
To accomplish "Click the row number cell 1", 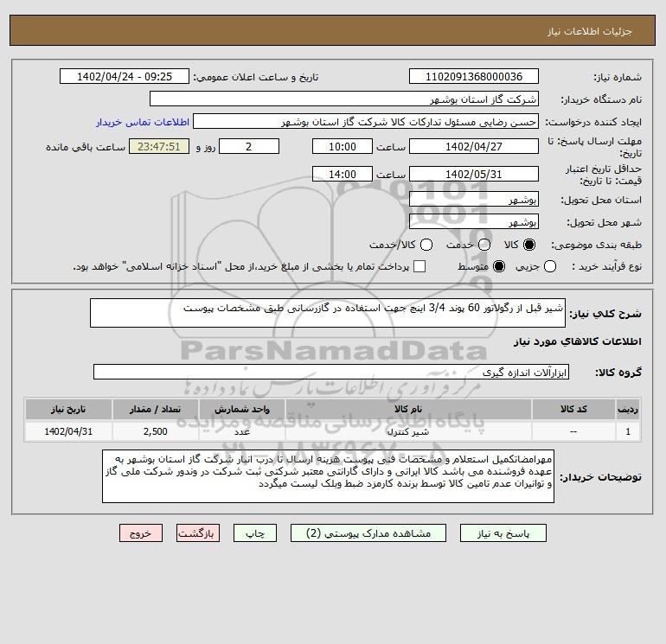I will [628, 431].
